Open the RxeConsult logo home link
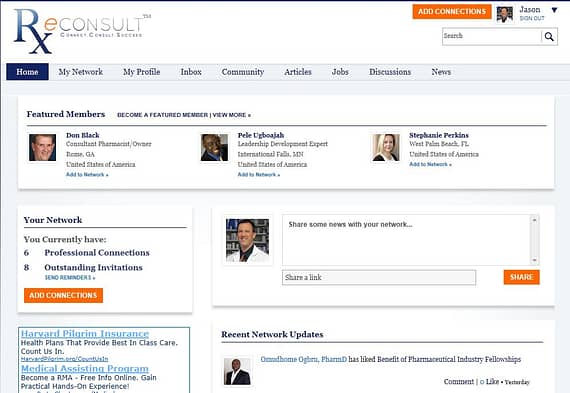The image size is (570, 393). [x=82, y=31]
